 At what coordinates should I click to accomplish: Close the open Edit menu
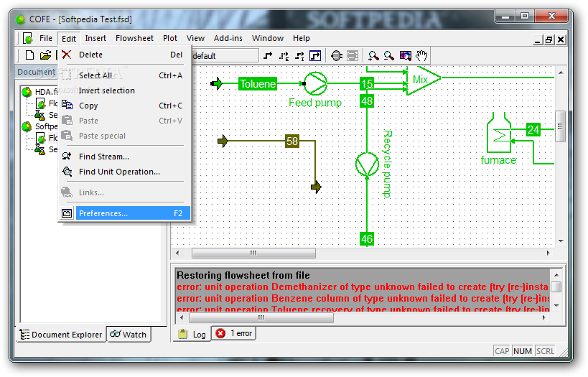[69, 39]
